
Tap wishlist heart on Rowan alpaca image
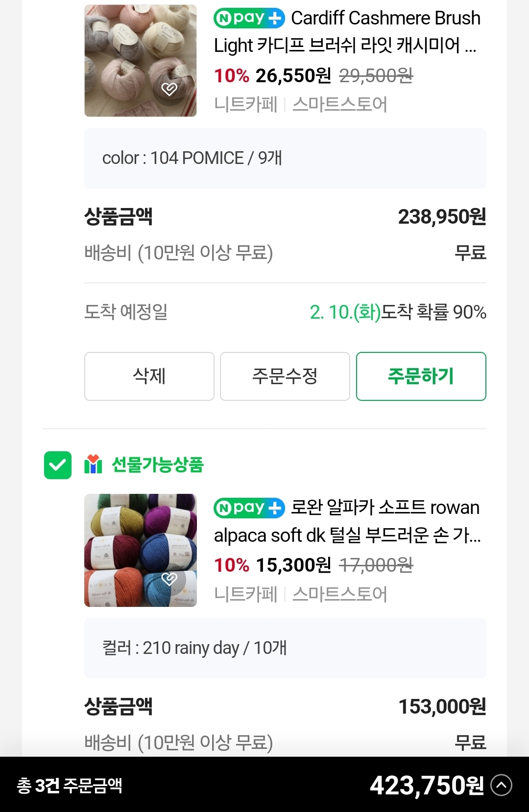[x=169, y=579]
